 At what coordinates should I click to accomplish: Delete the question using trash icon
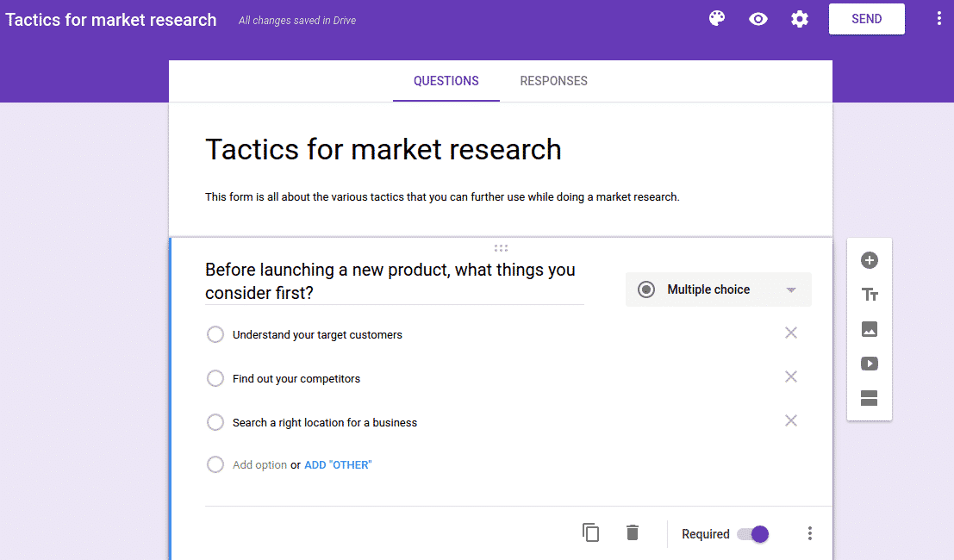click(633, 533)
